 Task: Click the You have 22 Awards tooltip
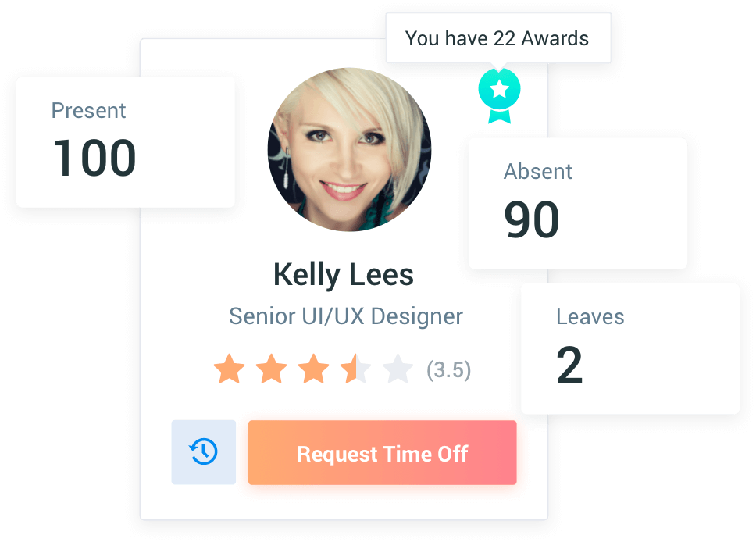tap(498, 38)
